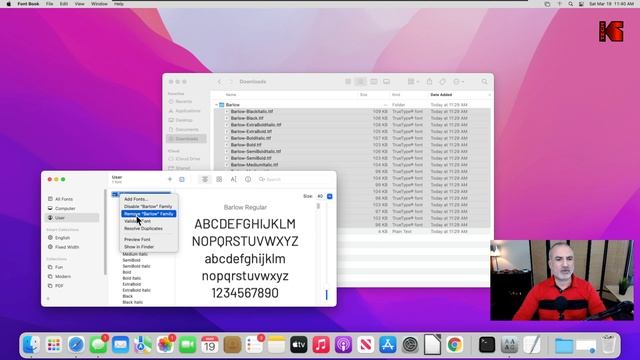Select the Black Italic font style
The image size is (640, 360).
[x=133, y=302]
